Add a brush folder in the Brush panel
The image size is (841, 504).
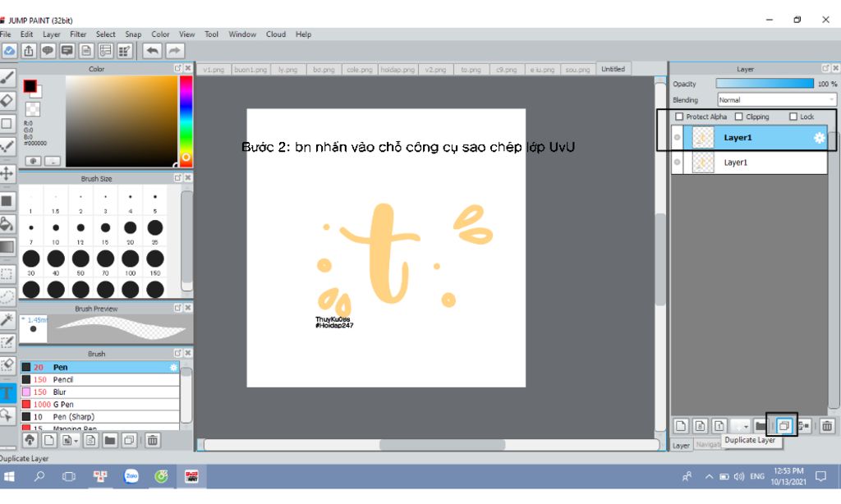pyautogui.click(x=110, y=441)
